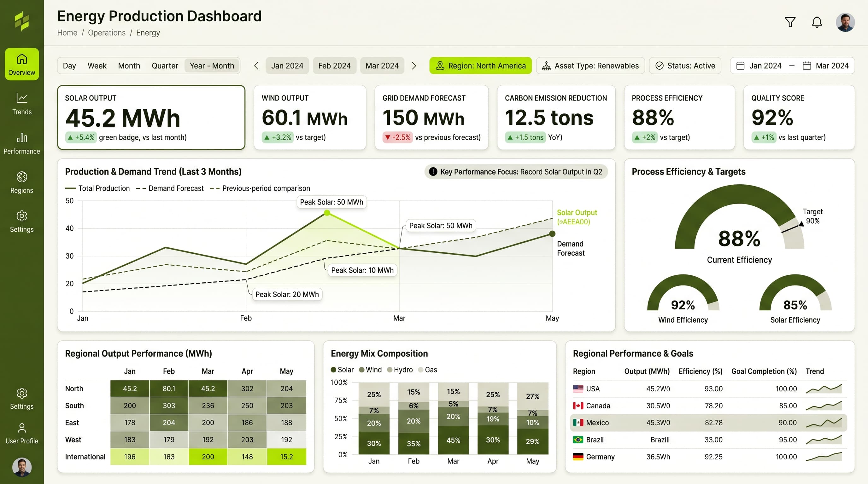This screenshot has height=484, width=868.
Task: Toggle the Gas legend in Energy Mix
Action: coord(428,370)
